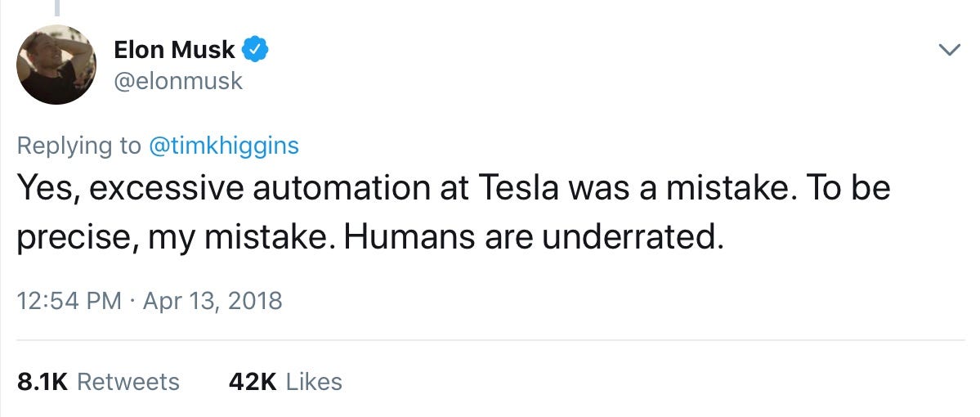The width and height of the screenshot is (980, 417).
Task: Click thread connector line above avatar
Action: (57, 7)
